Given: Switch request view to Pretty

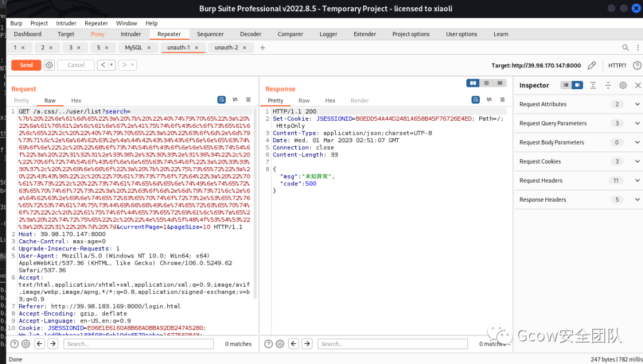Looking at the screenshot, I should (x=21, y=101).
